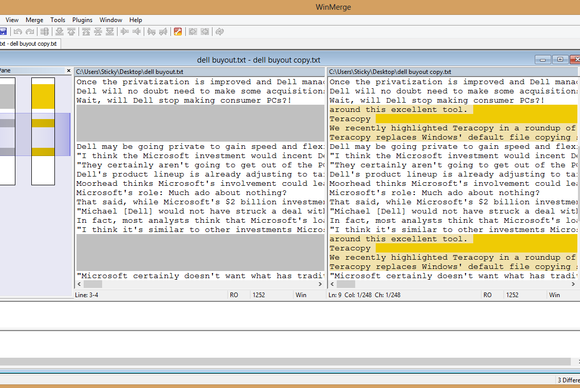Click the Copy Left toolbar icon
580x388 pixels.
pos(136,32)
